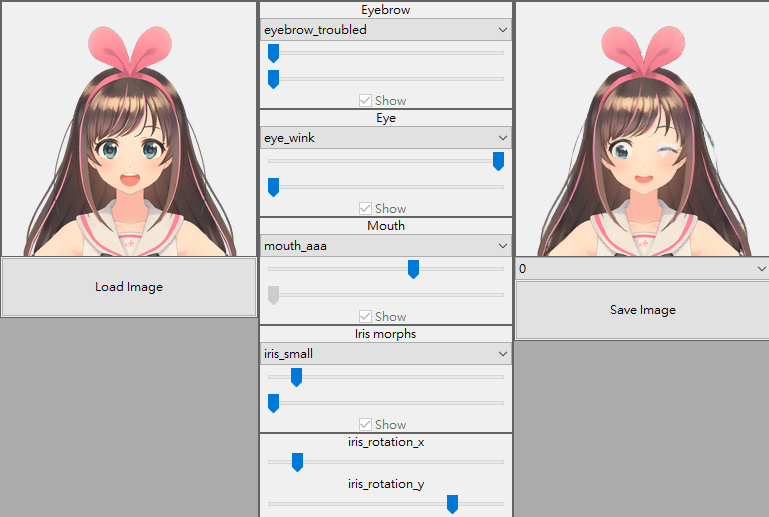Screen dimensions: 769x517
Task: Click the second Eye slider handle
Action: tap(274, 187)
